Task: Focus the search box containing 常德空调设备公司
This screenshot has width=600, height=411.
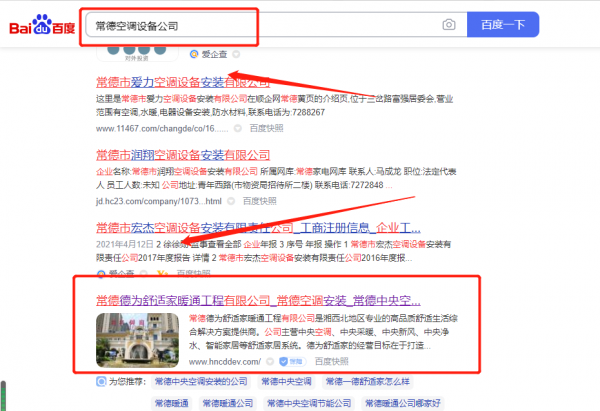Action: (x=260, y=24)
